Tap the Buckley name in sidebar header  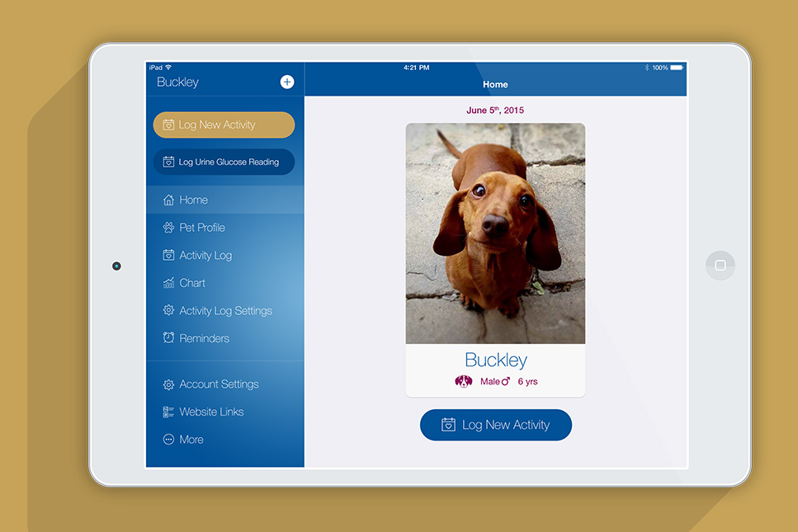177,82
